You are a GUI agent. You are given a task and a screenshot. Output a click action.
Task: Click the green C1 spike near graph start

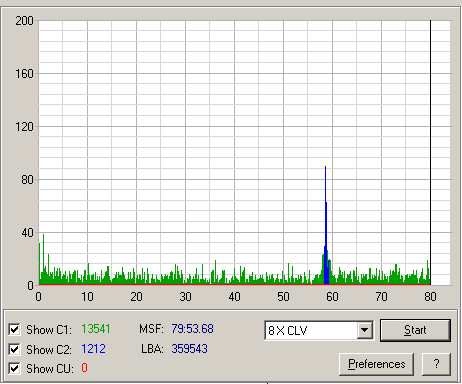point(43,259)
